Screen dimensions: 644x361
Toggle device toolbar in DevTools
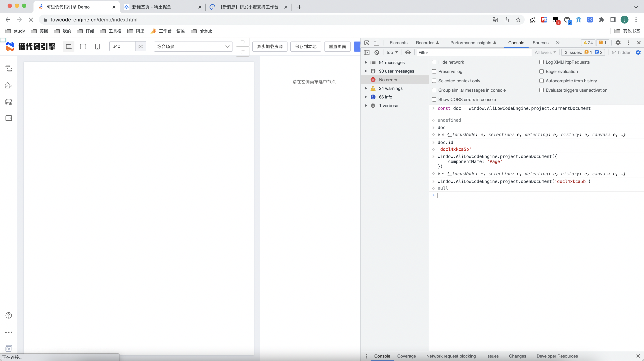[376, 43]
